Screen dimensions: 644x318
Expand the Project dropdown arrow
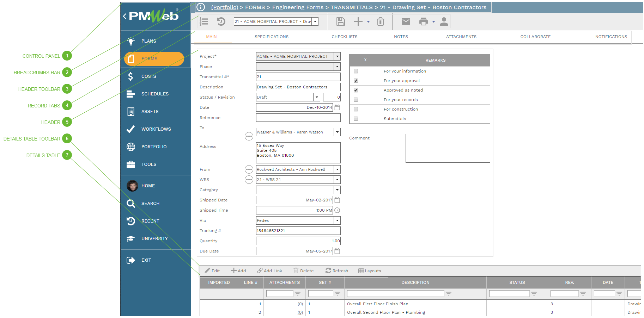coord(337,56)
